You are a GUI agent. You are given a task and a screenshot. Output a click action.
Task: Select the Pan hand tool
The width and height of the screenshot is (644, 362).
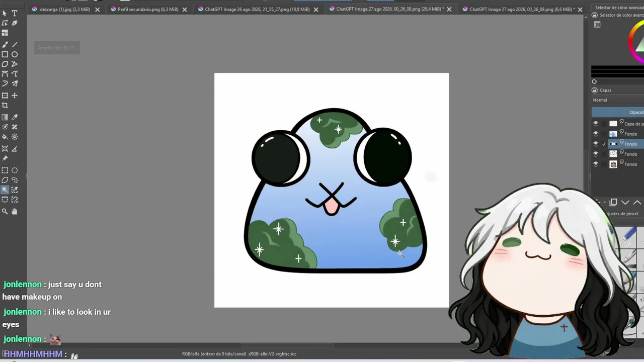(x=15, y=212)
